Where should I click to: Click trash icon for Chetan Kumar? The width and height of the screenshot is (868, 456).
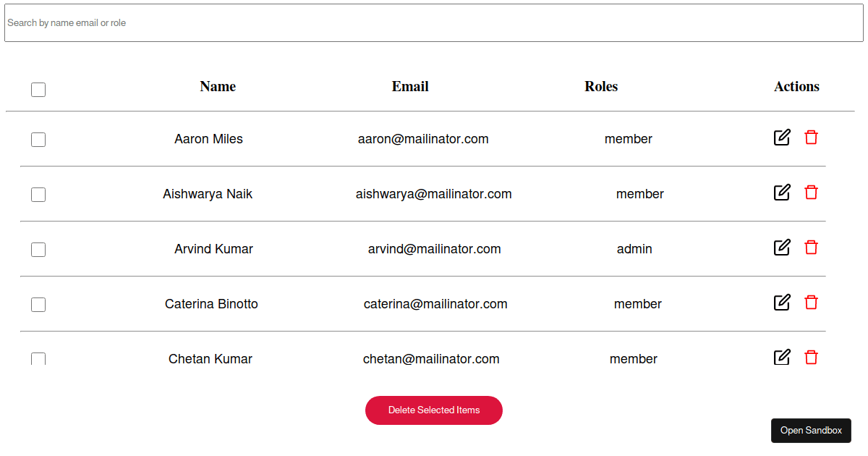tap(811, 358)
